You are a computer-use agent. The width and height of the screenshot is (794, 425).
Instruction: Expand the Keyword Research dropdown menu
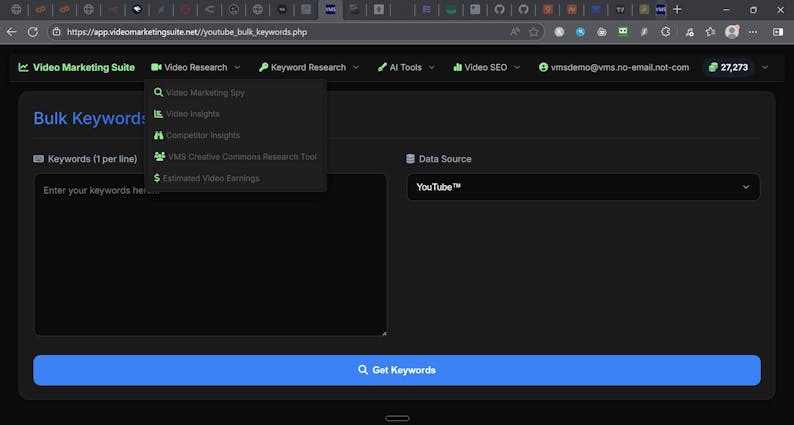tap(308, 67)
